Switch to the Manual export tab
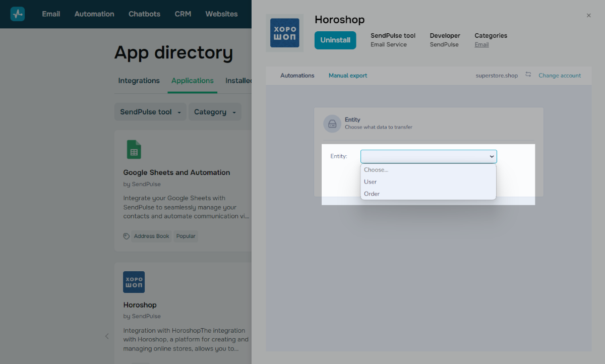Screen dimensions: 605x364 (x=348, y=76)
